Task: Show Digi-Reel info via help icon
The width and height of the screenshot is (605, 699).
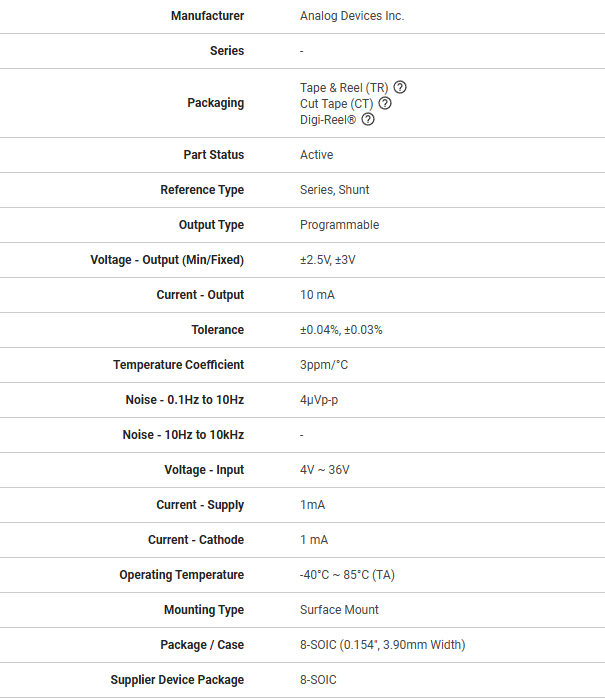Action: point(368,120)
